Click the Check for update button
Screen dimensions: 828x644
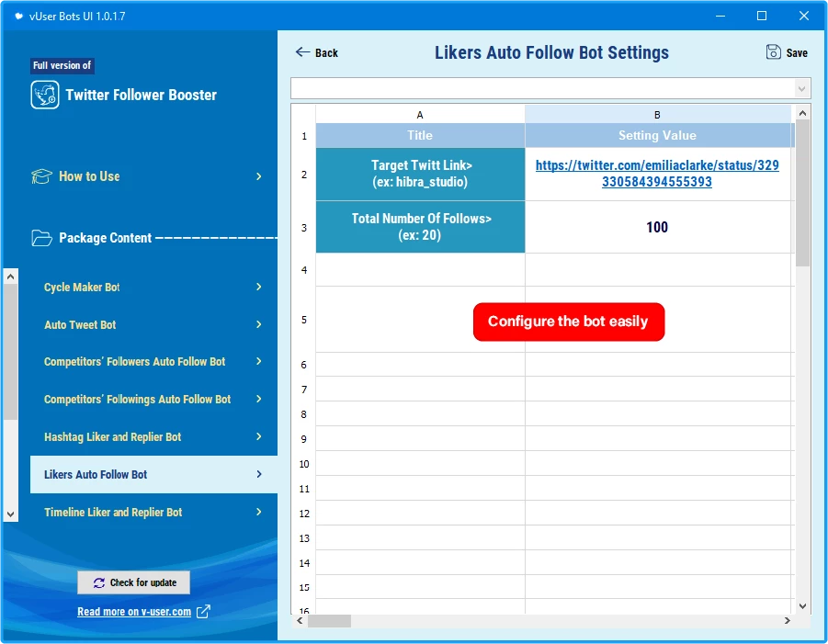[133, 582]
